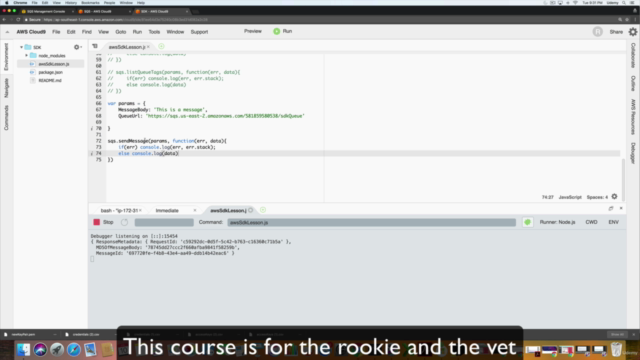Open the Collaborate side panel
The image size is (640, 360).
pyautogui.click(x=633, y=56)
